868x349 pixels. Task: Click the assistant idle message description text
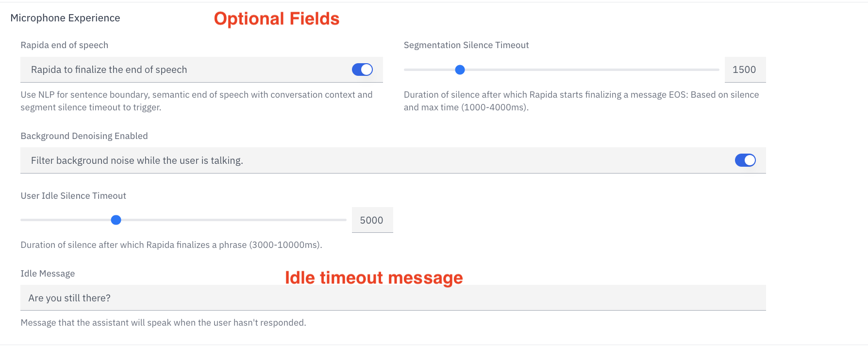click(163, 322)
